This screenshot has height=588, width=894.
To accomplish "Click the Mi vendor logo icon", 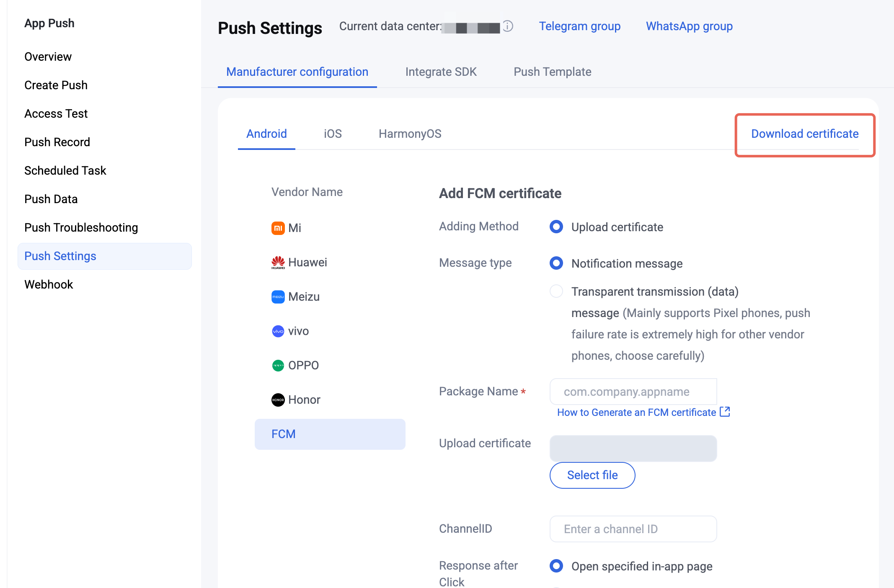I will (x=278, y=228).
